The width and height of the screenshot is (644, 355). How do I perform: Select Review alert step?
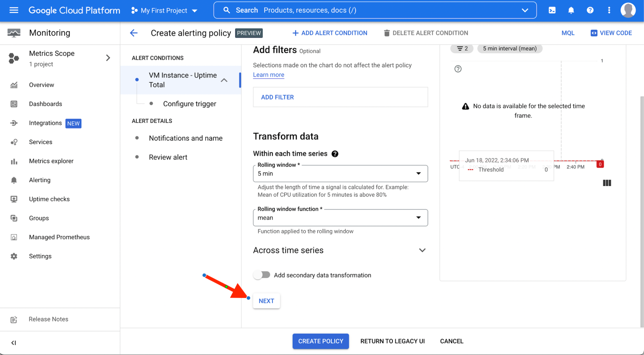(x=168, y=157)
